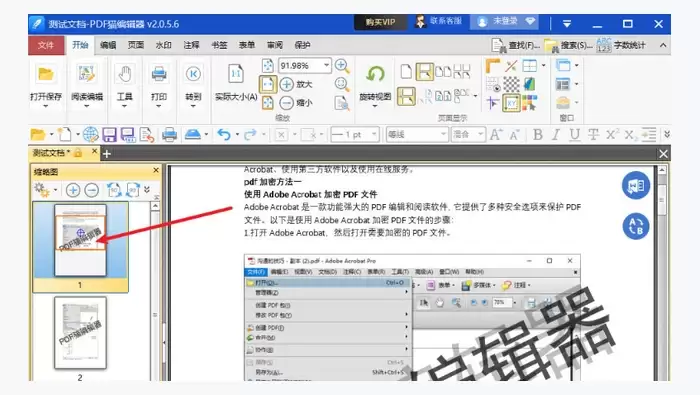The image size is (700, 395).
Task: Click the 购买VIP button
Action: tap(380, 22)
